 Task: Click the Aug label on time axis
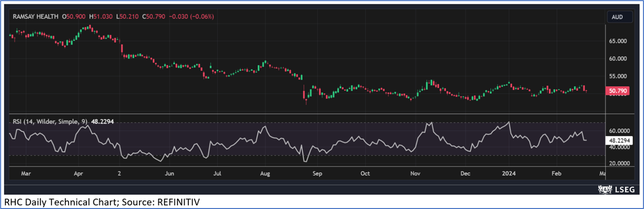(x=265, y=174)
